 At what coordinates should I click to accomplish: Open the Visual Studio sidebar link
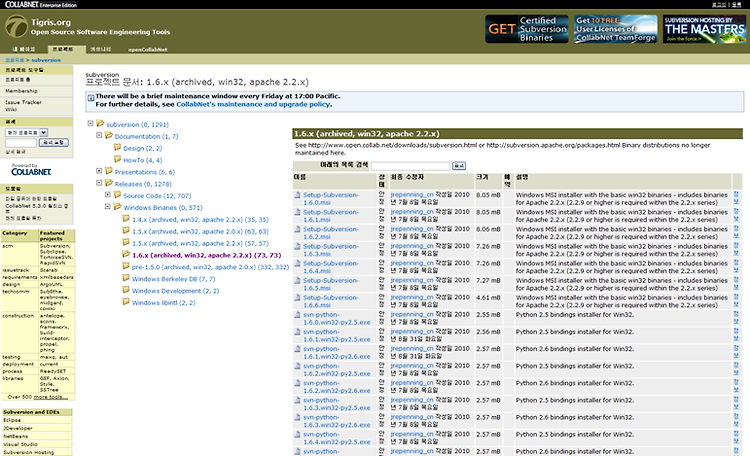point(21,445)
